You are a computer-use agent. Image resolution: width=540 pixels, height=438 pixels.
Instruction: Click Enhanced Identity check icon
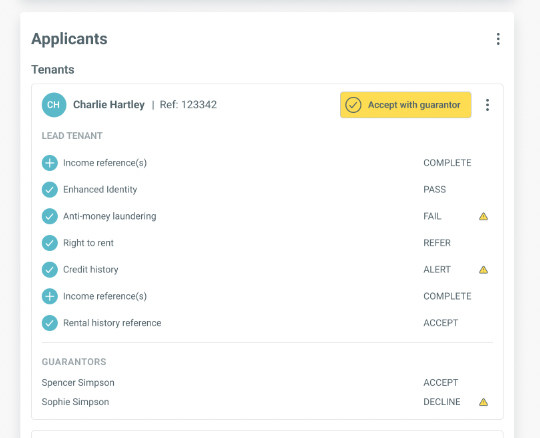[50, 190]
